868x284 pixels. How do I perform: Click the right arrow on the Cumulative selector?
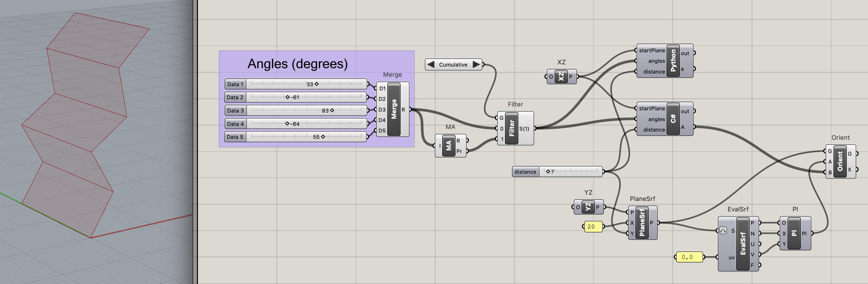tap(476, 64)
